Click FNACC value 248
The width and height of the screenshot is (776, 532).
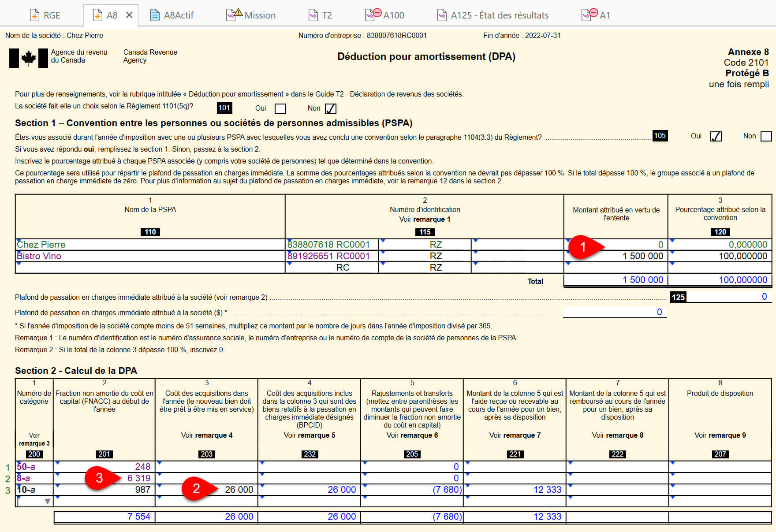[104, 467]
